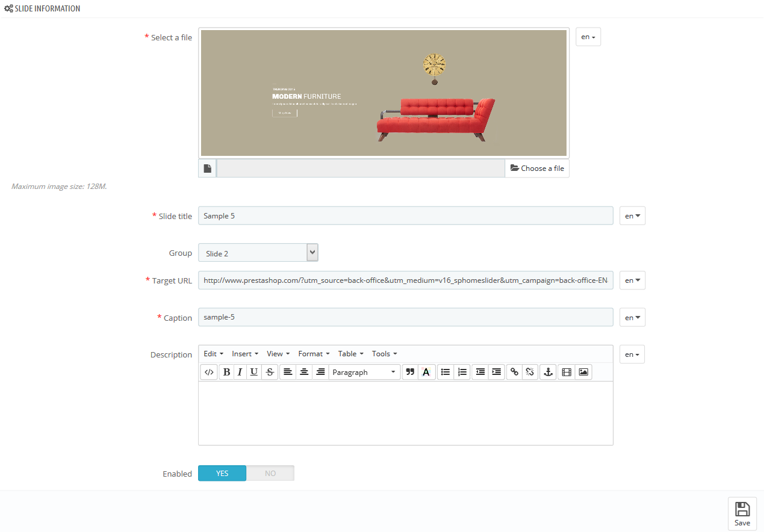Open language dropdown for Target URL
The width and height of the screenshot is (764, 532).
[632, 280]
